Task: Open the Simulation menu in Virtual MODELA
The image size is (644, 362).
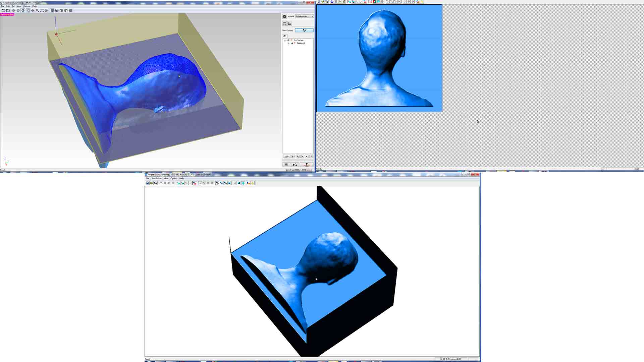Action: 156,178
